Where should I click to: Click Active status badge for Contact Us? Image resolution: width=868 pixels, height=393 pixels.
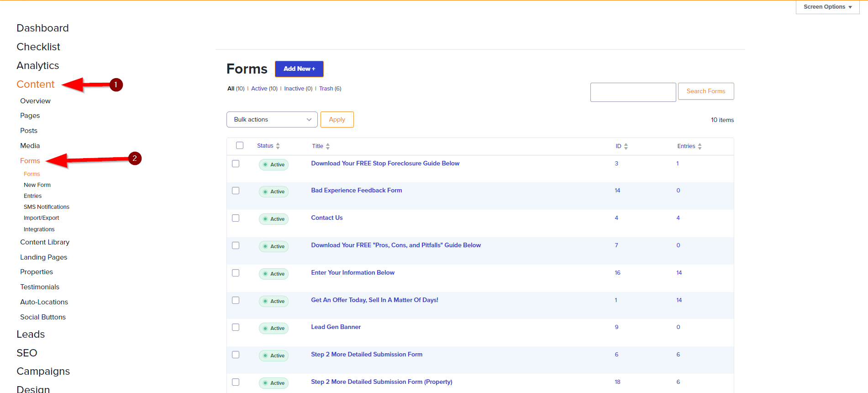point(274,219)
